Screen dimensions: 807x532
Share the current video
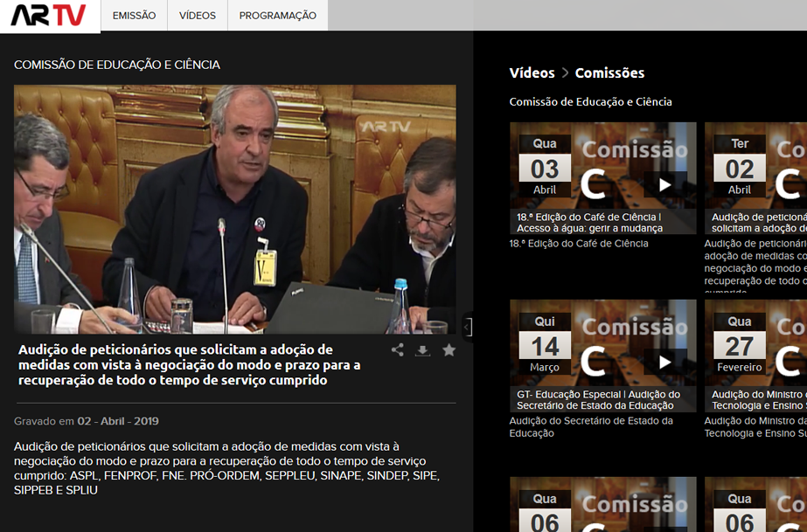coord(398,350)
